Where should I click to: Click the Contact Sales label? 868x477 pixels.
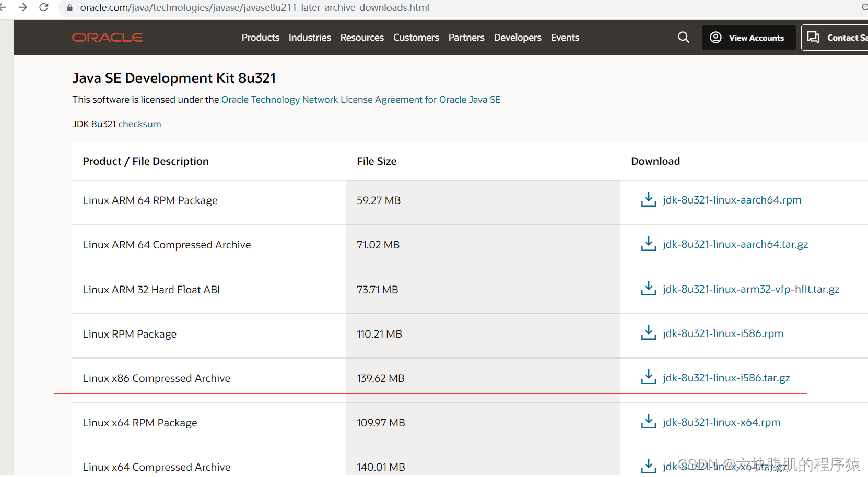(847, 38)
